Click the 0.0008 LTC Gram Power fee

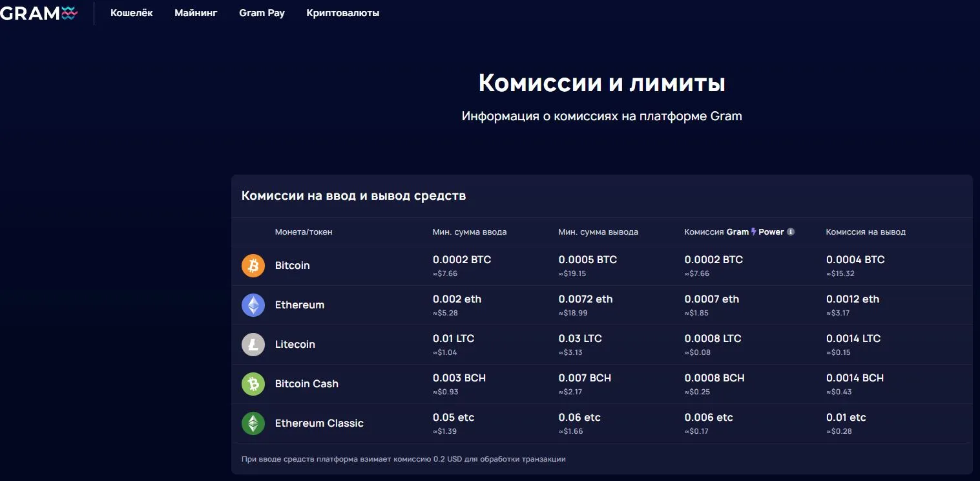[713, 339]
